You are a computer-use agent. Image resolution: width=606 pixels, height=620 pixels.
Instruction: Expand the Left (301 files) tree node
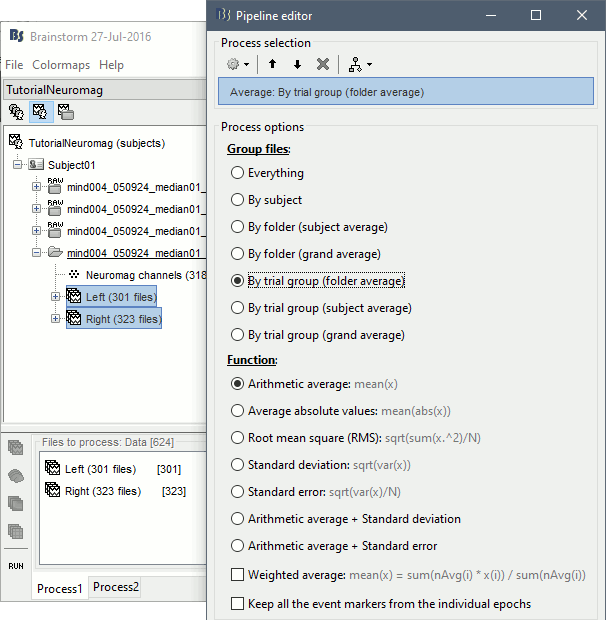(x=55, y=297)
